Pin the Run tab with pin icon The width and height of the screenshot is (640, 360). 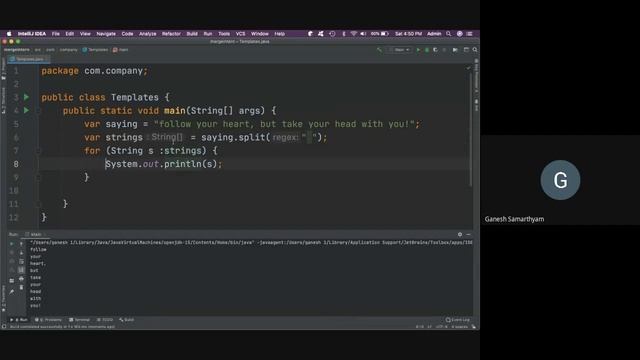coord(11,292)
